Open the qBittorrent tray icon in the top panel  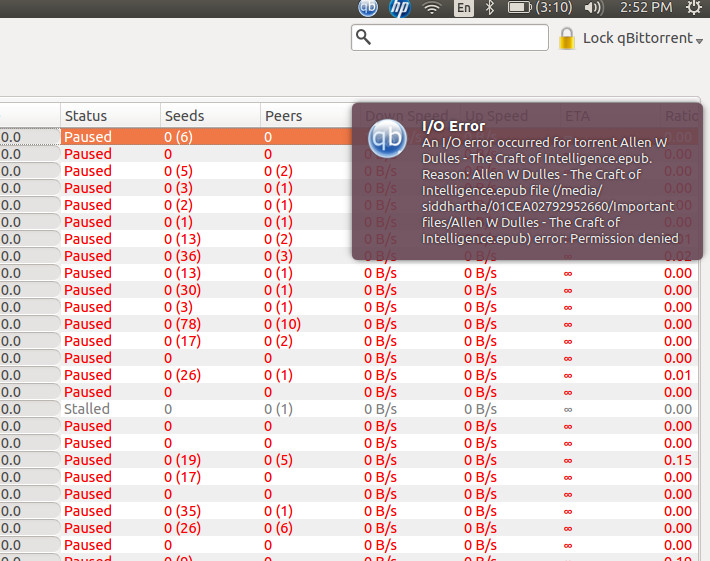[368, 7]
